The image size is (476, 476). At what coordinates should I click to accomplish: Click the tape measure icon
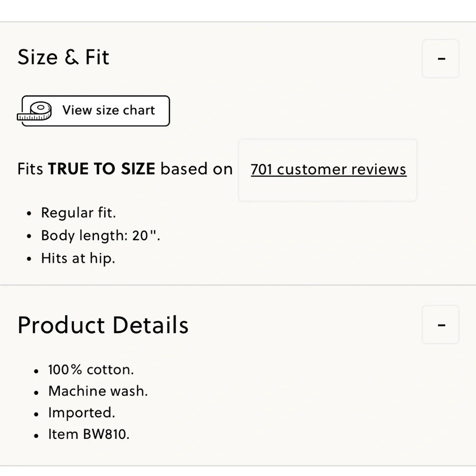click(35, 111)
